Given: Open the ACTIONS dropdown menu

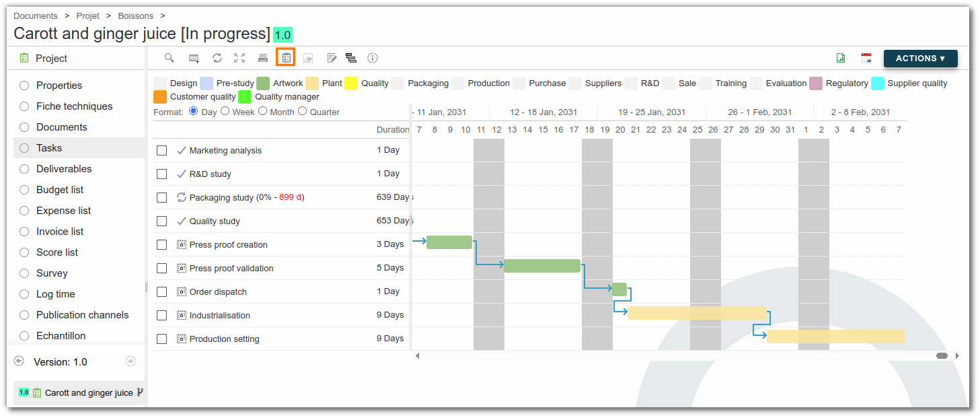Looking at the screenshot, I should coord(920,59).
